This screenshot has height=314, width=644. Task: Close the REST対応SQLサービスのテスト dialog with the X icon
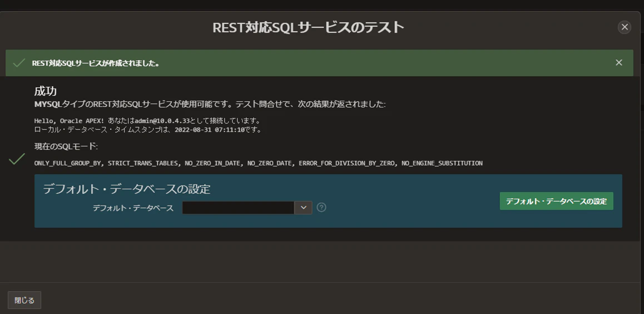(625, 27)
